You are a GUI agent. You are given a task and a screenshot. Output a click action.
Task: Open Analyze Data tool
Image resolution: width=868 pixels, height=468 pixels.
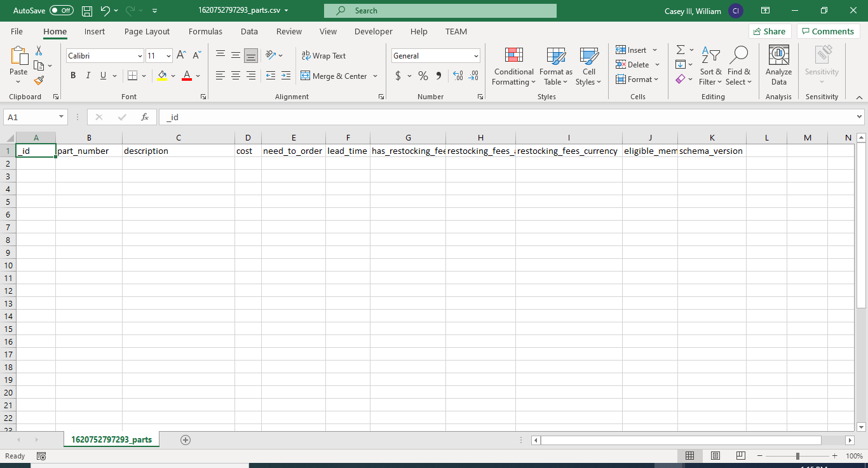[778, 65]
